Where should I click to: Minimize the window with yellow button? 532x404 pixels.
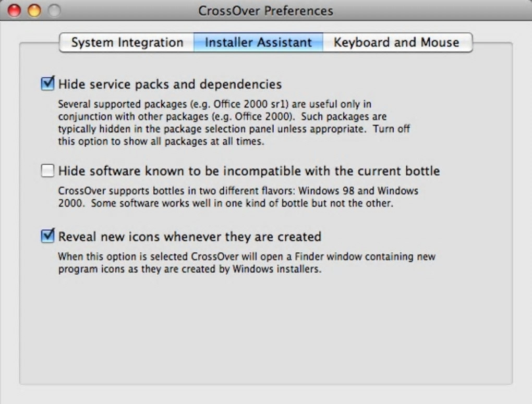point(34,10)
